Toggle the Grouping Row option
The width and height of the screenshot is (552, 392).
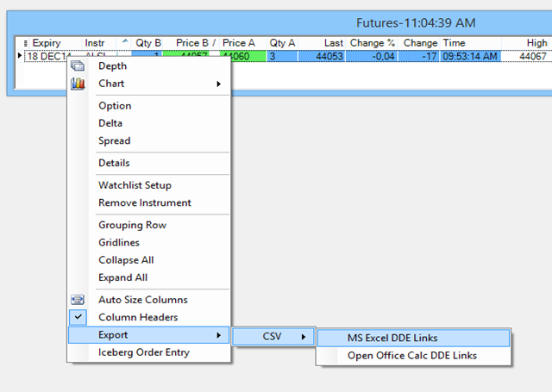point(132,225)
